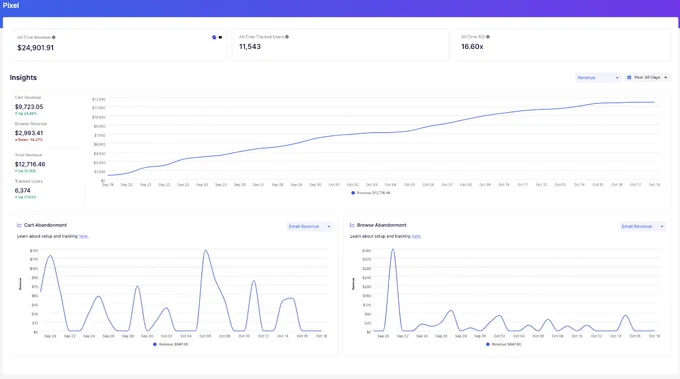
Task: Click the calendar icon in the date range selector
Action: pos(629,77)
